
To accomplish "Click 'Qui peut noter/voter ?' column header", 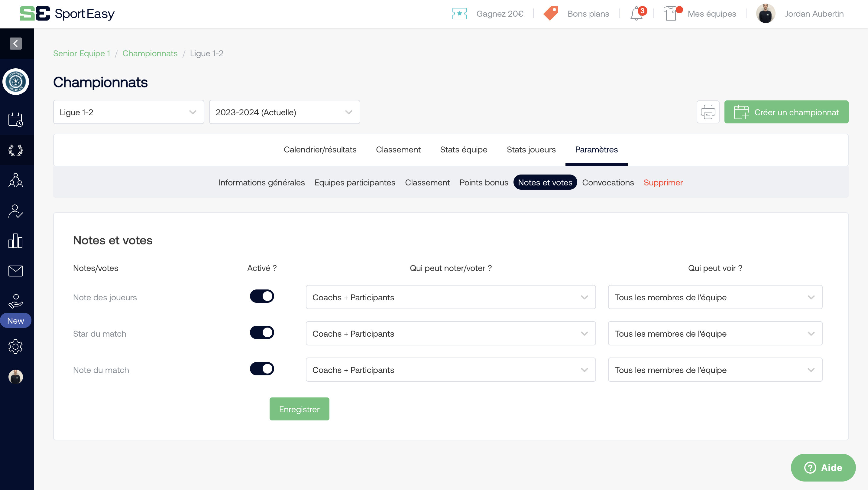I will (x=451, y=268).
